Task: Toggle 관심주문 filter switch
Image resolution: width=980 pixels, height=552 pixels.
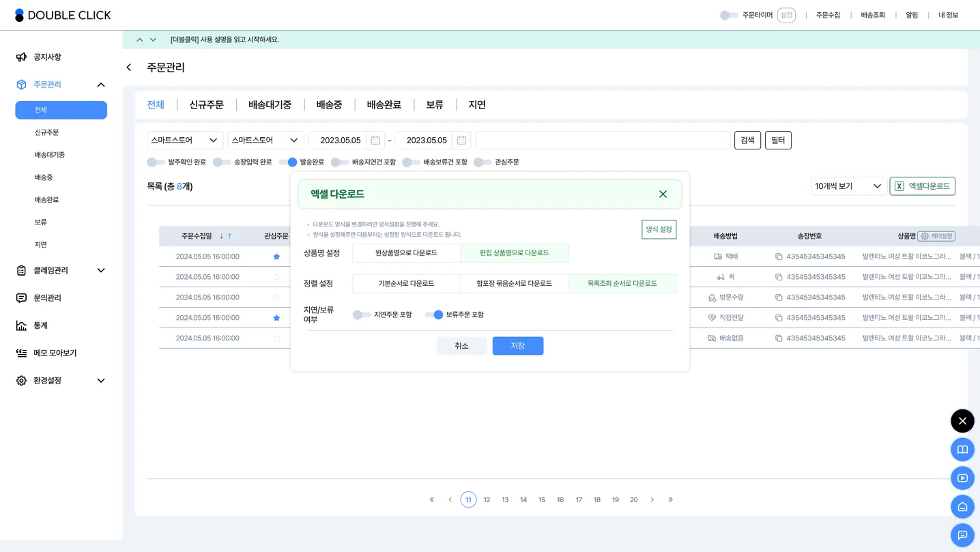Action: (482, 162)
